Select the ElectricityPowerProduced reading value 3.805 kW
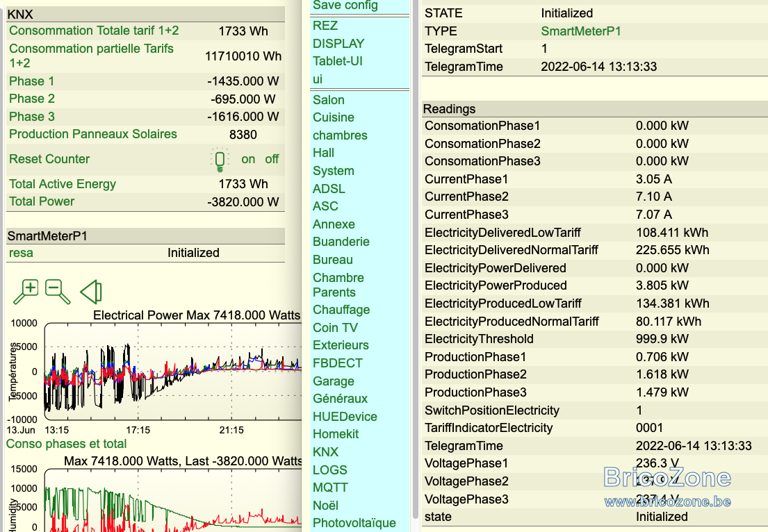Screen dimensions: 768x532 click(x=662, y=285)
